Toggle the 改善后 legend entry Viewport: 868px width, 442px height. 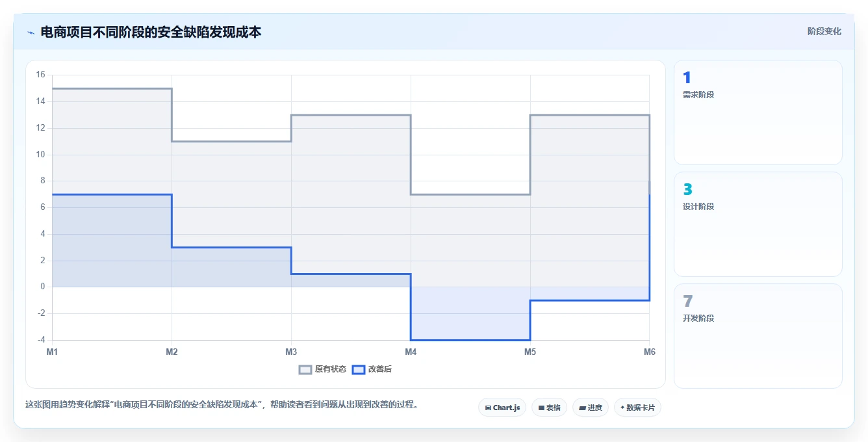[x=372, y=369]
